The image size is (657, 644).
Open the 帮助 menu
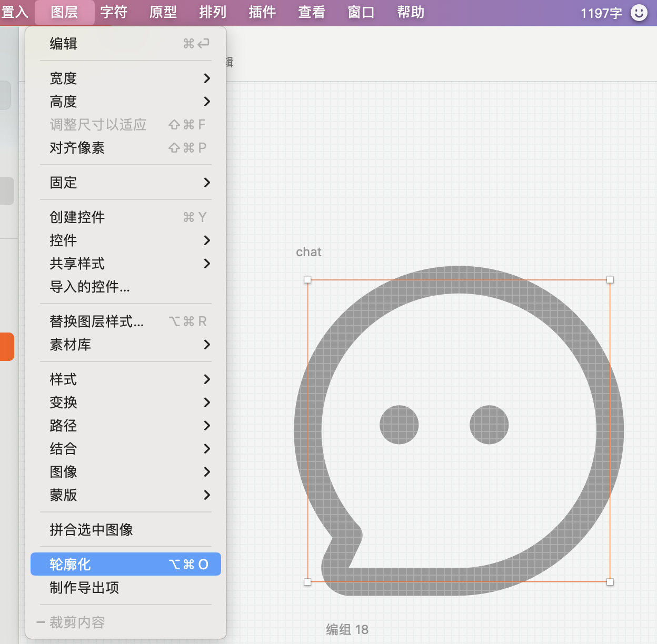pyautogui.click(x=411, y=12)
